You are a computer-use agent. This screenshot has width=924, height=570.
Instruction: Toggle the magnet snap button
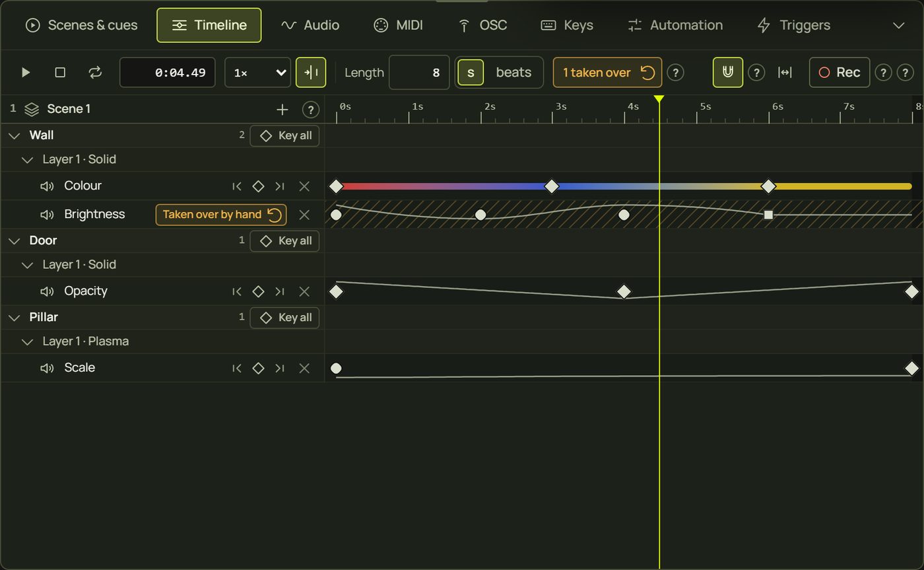click(727, 73)
